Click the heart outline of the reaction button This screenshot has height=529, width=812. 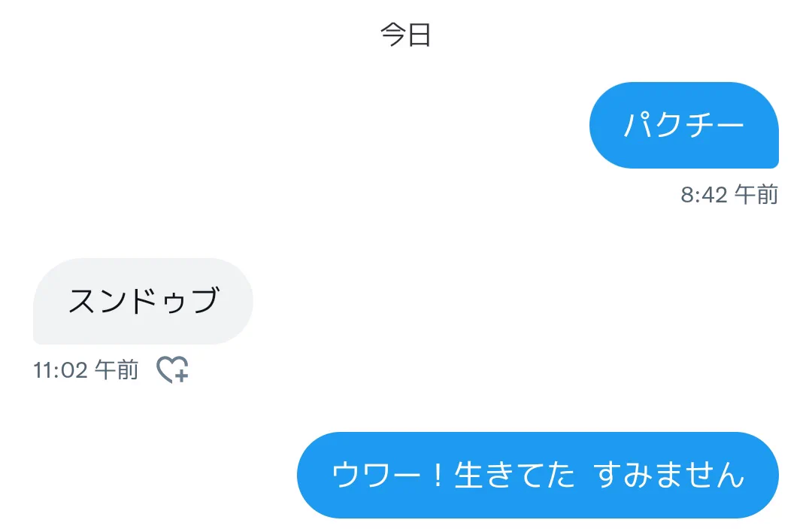coord(169,367)
